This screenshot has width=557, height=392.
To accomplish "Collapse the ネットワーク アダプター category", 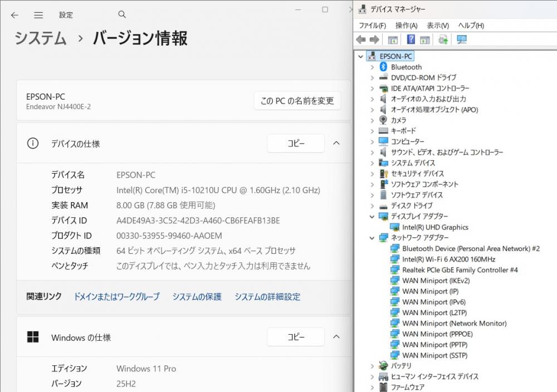I will (x=372, y=238).
